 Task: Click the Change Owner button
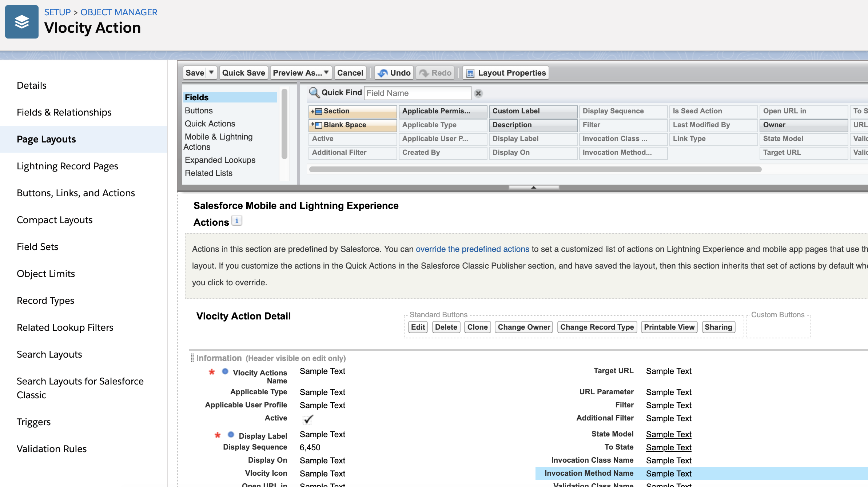(524, 327)
